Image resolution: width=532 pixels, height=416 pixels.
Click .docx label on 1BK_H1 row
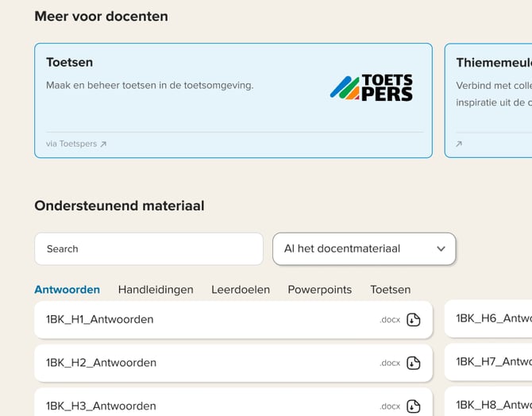pos(390,320)
